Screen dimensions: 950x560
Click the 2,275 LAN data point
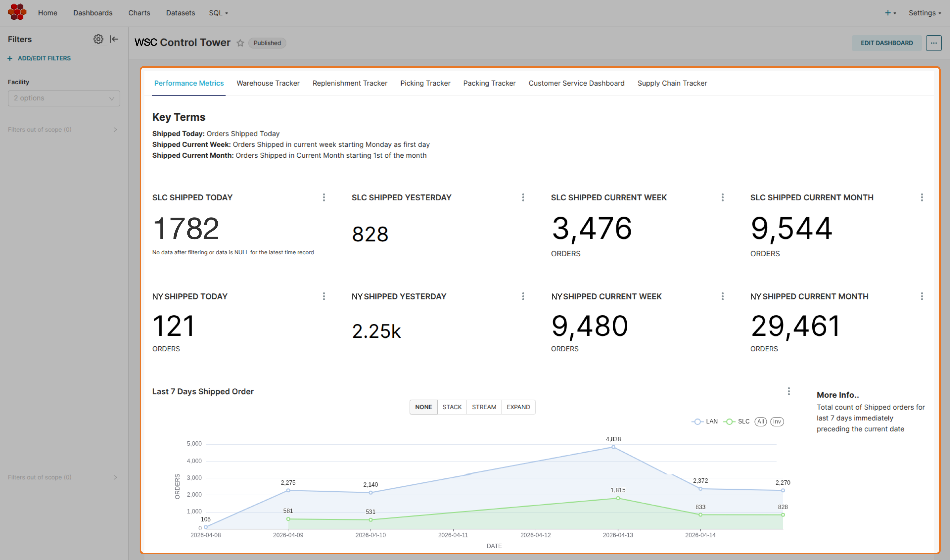288,490
